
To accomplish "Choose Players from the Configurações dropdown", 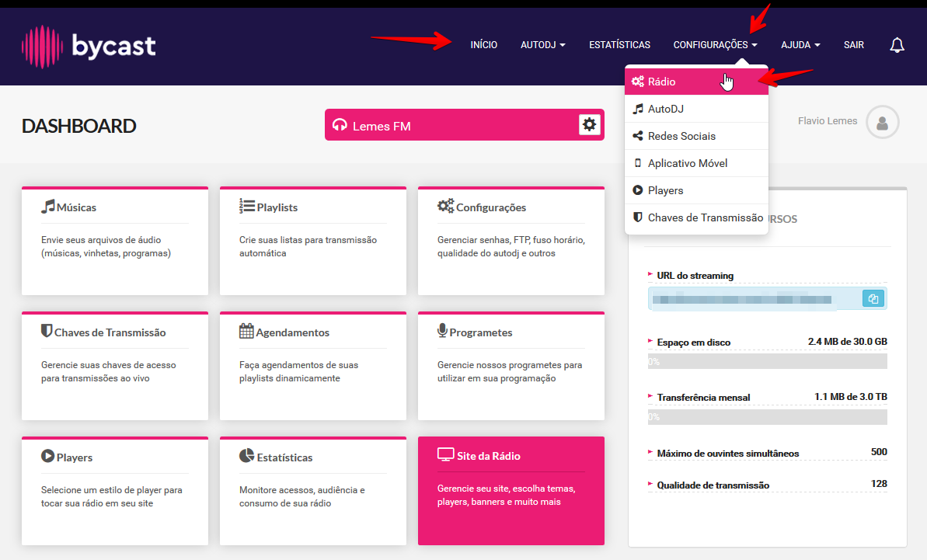I will click(696, 190).
